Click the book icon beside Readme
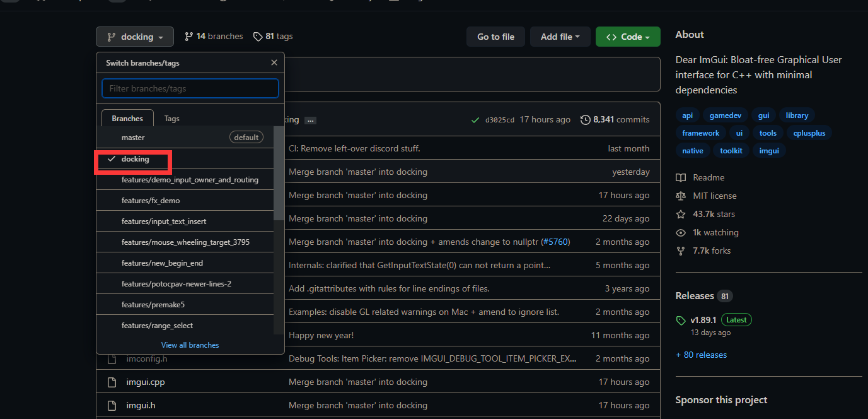This screenshot has height=419, width=868. [681, 178]
